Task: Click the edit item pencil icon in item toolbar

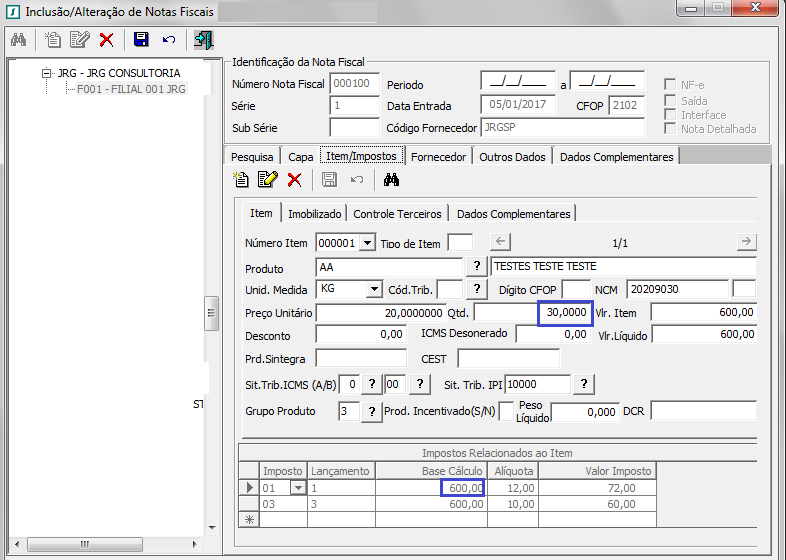Action: coord(267,180)
